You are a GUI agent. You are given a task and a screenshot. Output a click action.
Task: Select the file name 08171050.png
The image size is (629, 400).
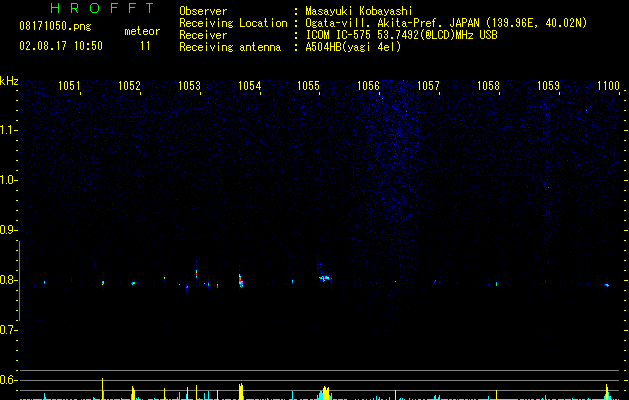[55, 26]
